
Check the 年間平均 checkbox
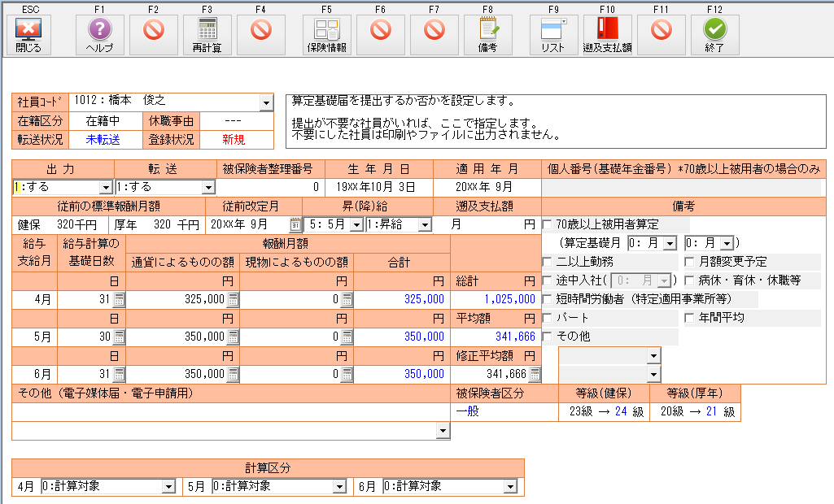pyautogui.click(x=689, y=318)
